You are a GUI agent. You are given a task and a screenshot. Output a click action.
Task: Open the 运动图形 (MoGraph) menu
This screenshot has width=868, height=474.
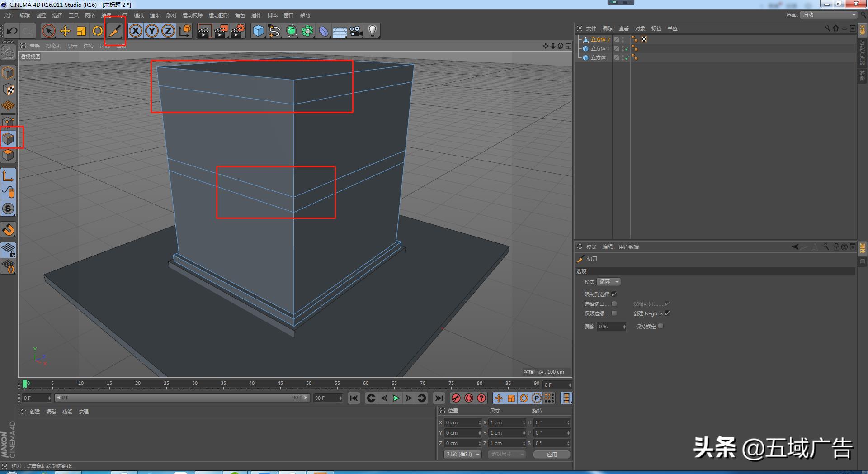(x=219, y=15)
